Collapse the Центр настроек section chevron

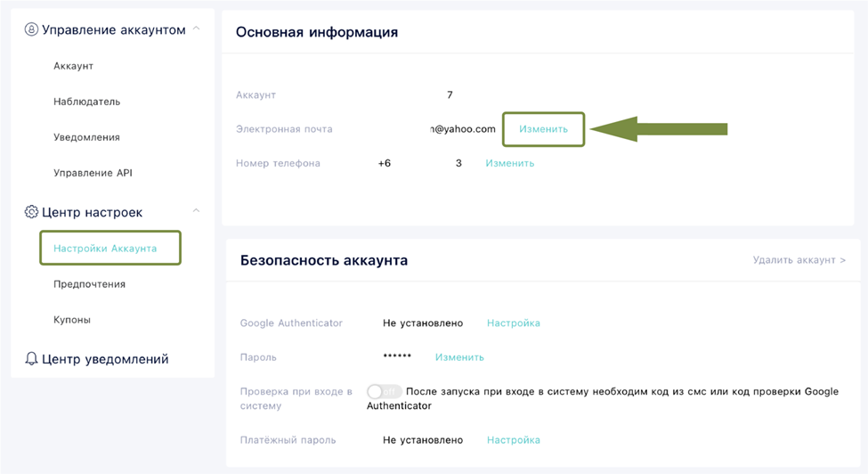click(x=197, y=211)
